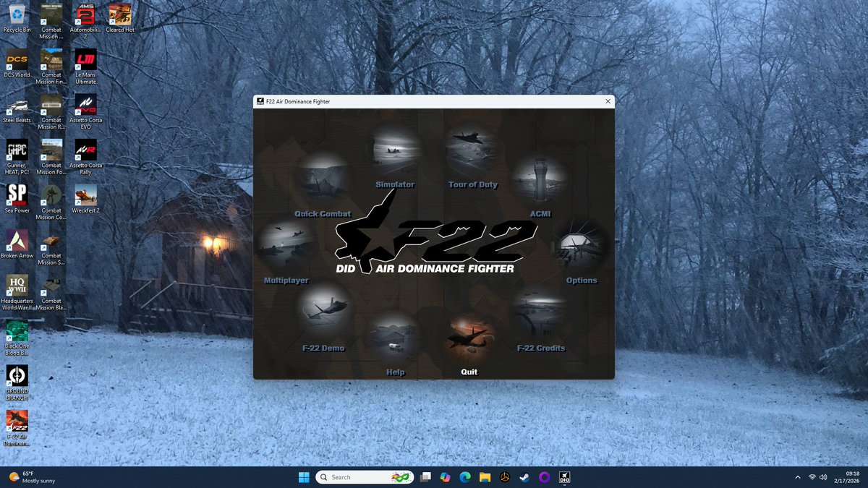Play the F-22 Demo
Screen dimensions: 868x488
click(x=324, y=318)
